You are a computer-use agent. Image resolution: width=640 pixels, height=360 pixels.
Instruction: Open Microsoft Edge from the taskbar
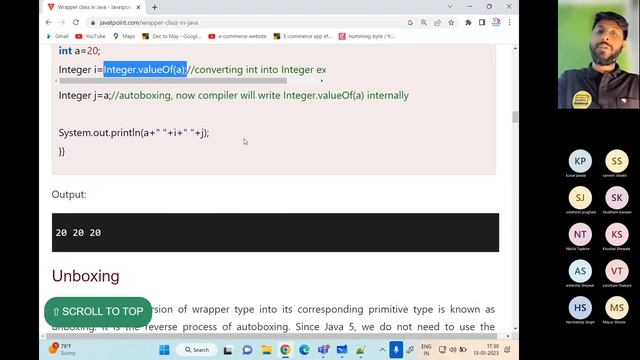pos(304,350)
